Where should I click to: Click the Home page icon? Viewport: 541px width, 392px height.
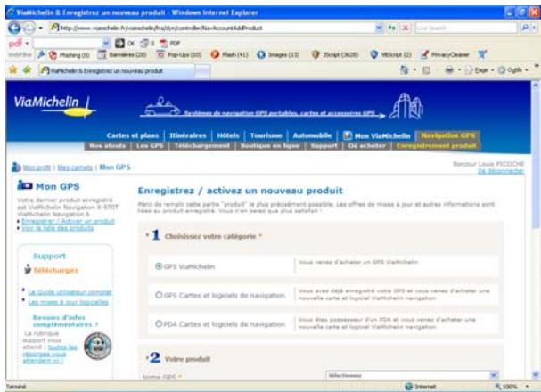[x=404, y=70]
